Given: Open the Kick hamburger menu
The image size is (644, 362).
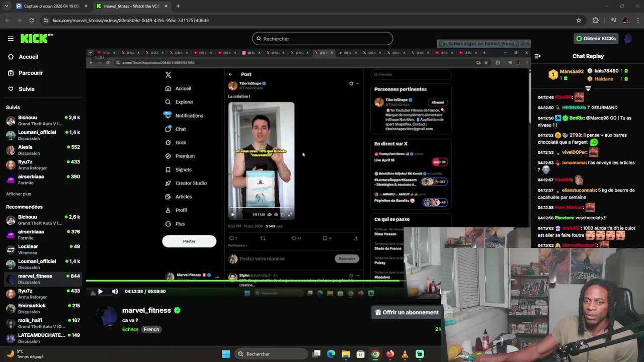Looking at the screenshot, I should [x=11, y=39].
